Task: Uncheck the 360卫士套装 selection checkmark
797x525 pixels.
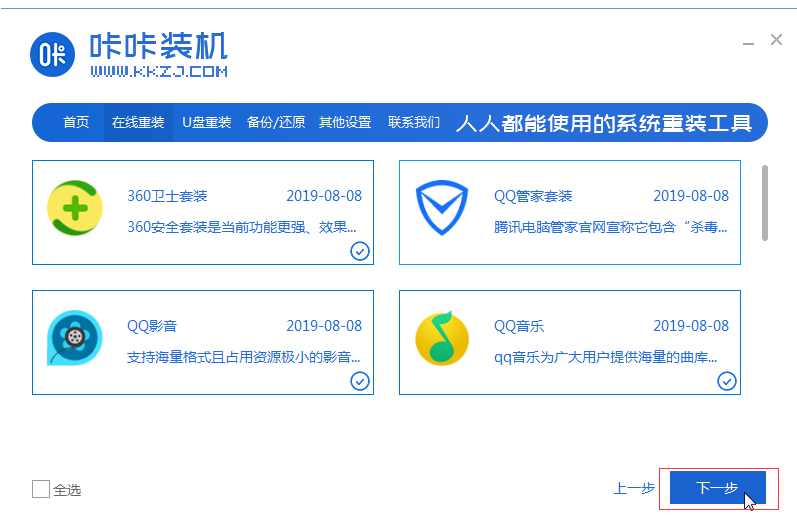Action: (360, 251)
